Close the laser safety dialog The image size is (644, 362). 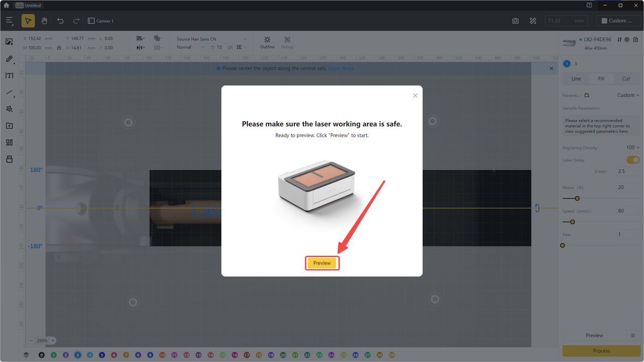415,96
